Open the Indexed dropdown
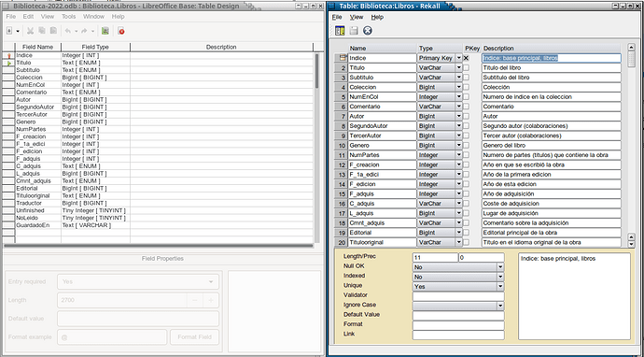This screenshot has width=644, height=357. (500, 277)
